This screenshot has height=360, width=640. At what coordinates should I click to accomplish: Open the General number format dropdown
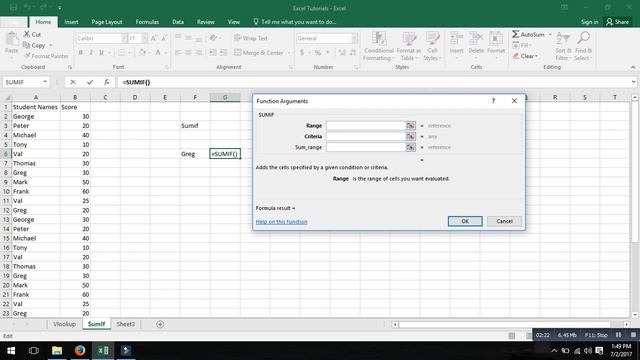[x=354, y=38]
